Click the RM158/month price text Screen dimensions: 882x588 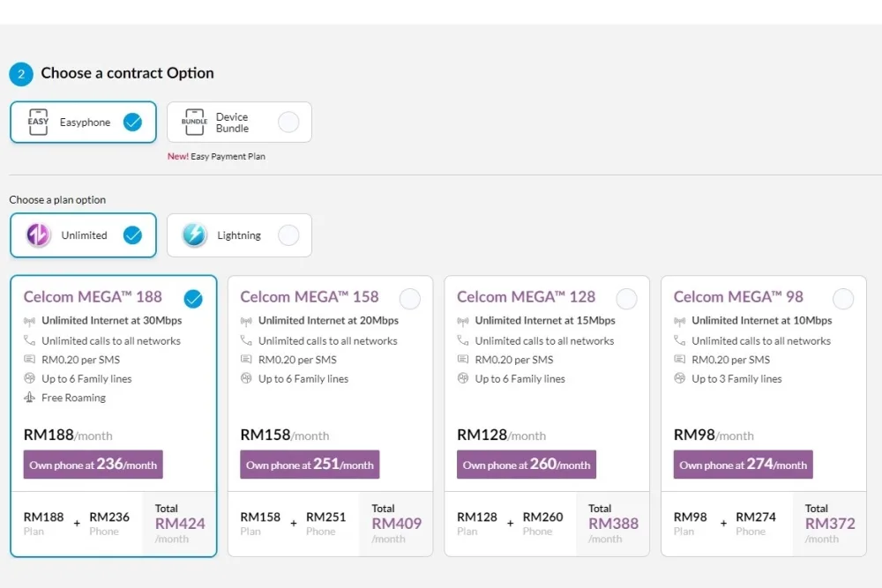coord(285,435)
